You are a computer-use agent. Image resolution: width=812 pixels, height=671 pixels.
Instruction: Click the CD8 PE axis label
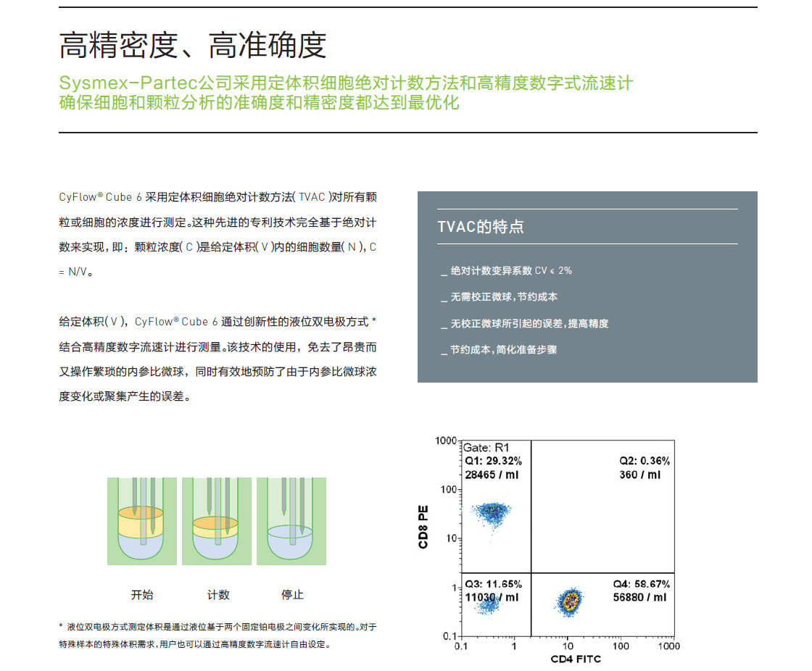pos(424,527)
